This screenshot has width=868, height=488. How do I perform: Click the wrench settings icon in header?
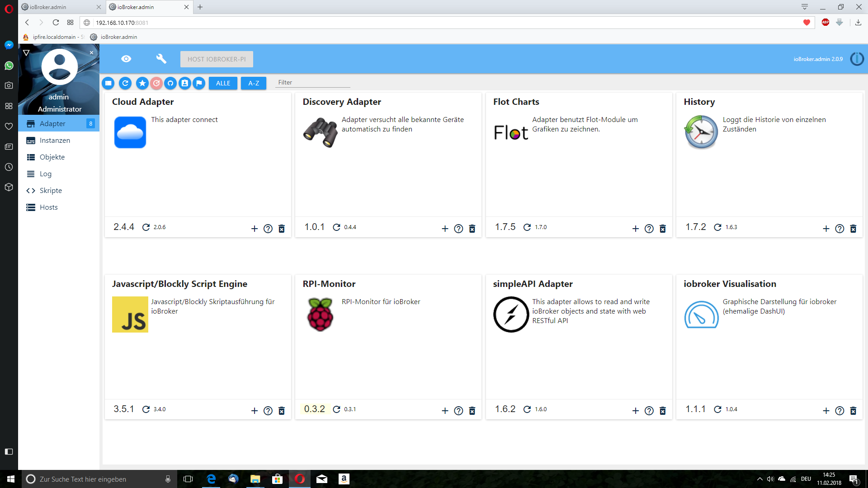[161, 59]
